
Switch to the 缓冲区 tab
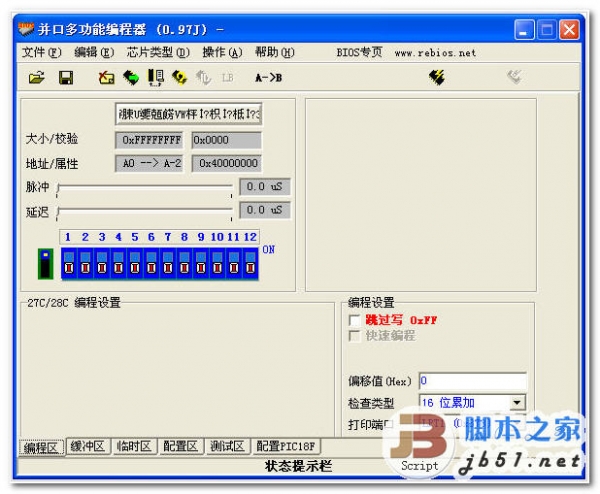pos(88,446)
